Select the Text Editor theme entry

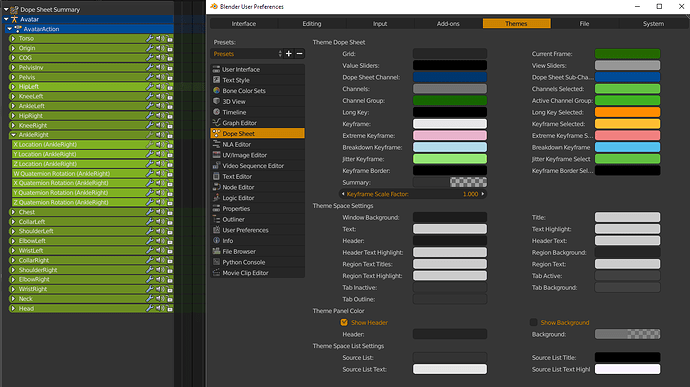(258, 176)
